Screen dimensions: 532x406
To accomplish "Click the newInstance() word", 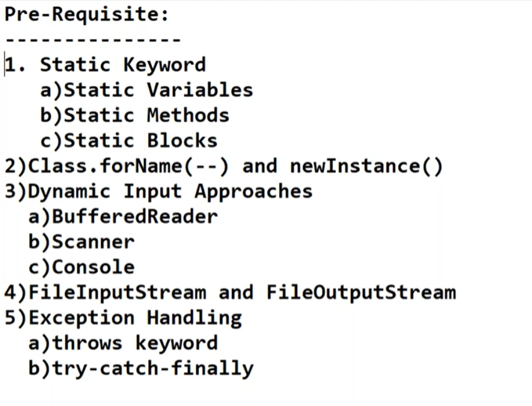I will (367, 166).
